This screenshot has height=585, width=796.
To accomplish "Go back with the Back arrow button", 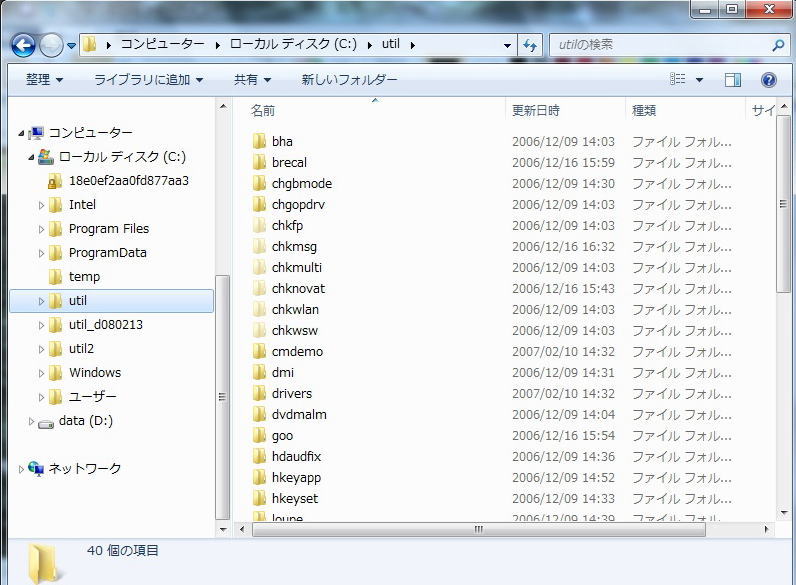I will pyautogui.click(x=23, y=46).
